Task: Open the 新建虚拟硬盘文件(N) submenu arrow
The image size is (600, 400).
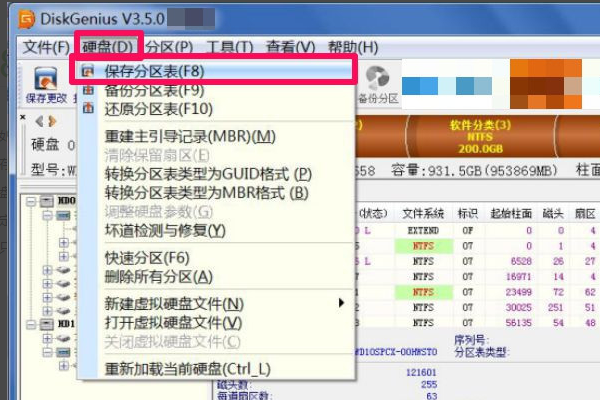Action: pos(341,303)
